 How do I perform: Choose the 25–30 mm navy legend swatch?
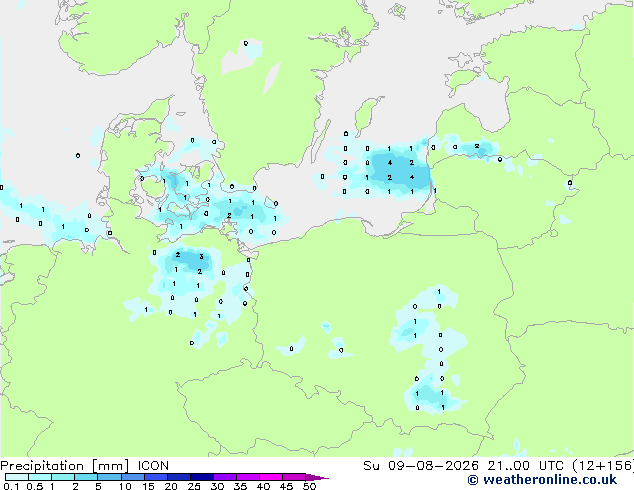point(201,477)
